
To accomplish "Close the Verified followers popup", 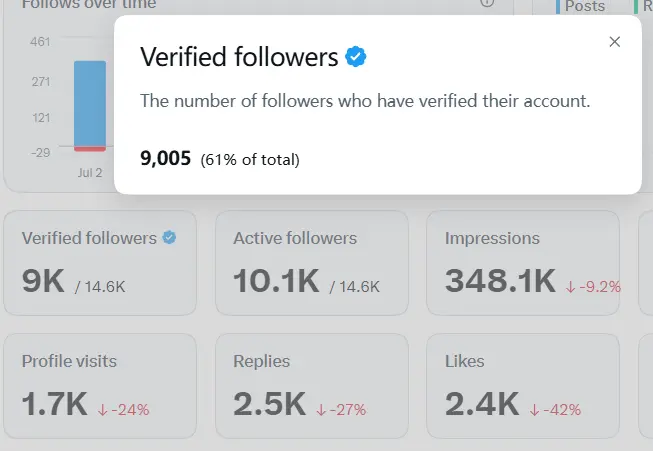I will pos(614,42).
